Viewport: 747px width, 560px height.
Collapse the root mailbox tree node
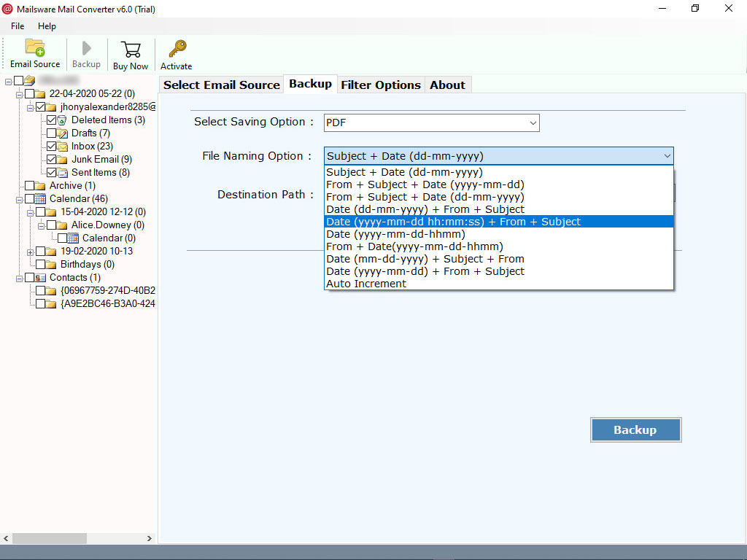[x=8, y=82]
